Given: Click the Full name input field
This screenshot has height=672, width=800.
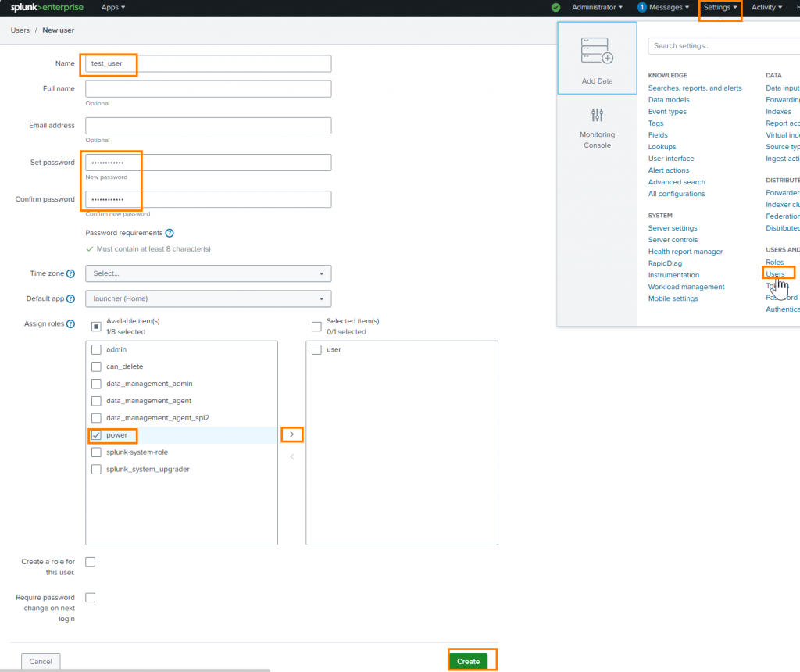Looking at the screenshot, I should 208,89.
